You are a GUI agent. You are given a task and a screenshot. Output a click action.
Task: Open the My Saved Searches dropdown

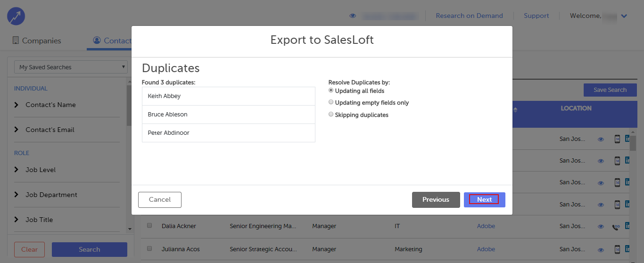71,67
